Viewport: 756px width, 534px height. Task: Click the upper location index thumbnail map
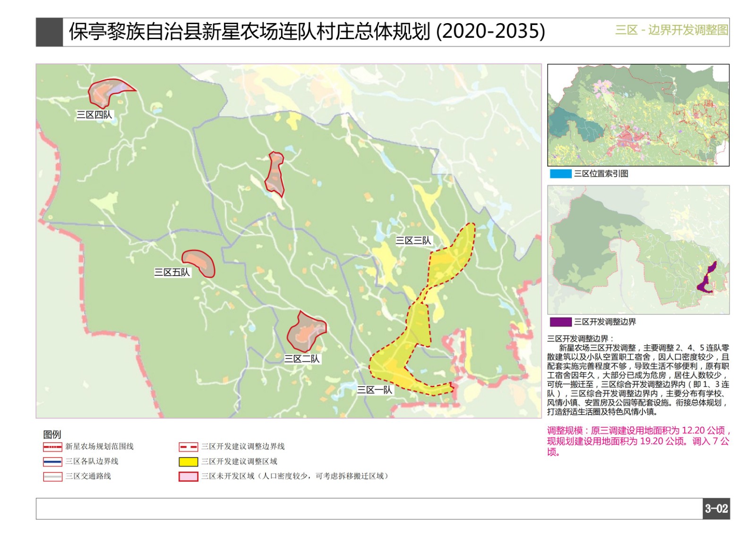(x=638, y=115)
